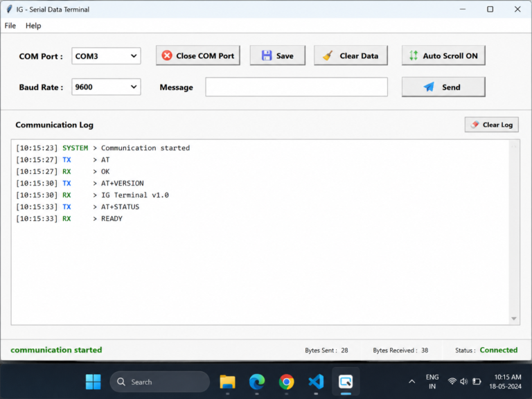Click the red X Close COM Port icon

pos(166,55)
